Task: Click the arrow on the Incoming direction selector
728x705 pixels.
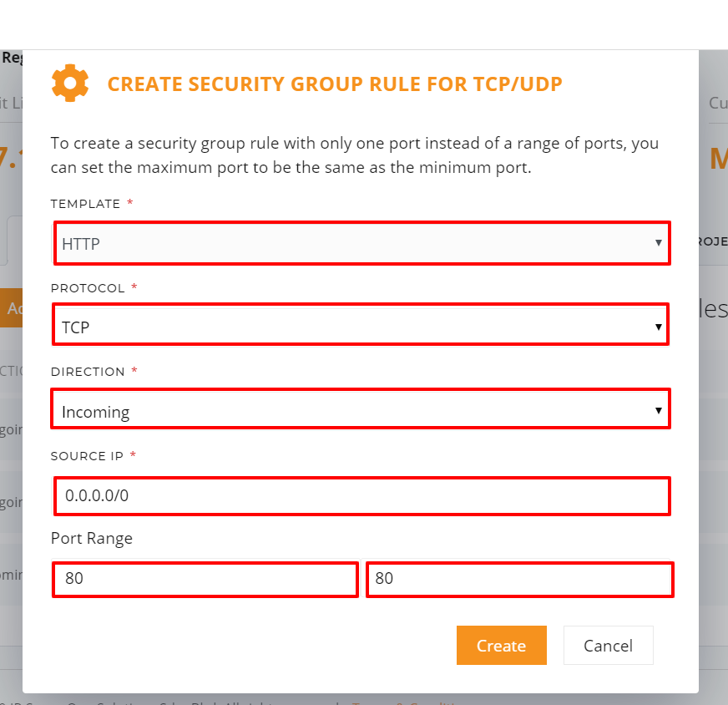Action: pos(658,410)
